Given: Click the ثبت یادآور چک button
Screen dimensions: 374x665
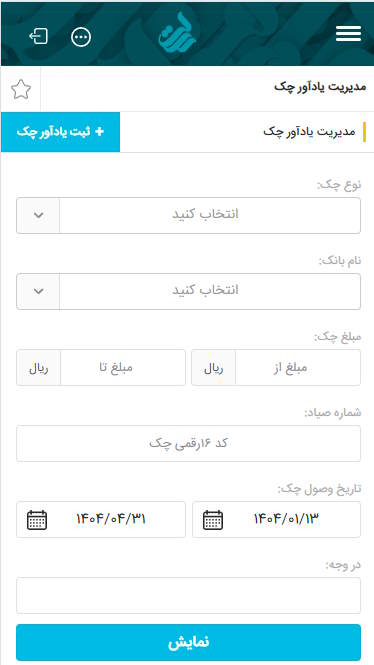Looking at the screenshot, I should 60,132.
